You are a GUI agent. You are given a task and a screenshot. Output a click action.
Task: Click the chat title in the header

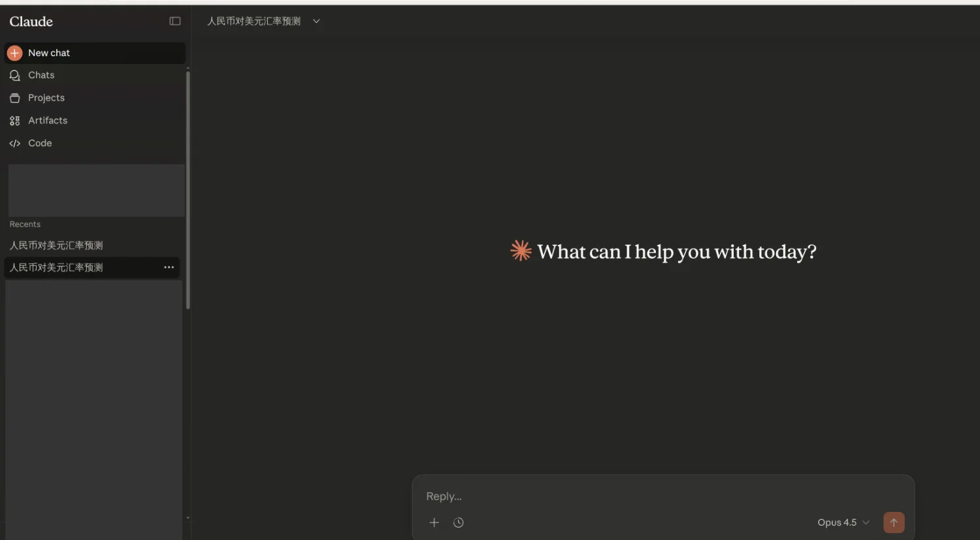pyautogui.click(x=253, y=21)
